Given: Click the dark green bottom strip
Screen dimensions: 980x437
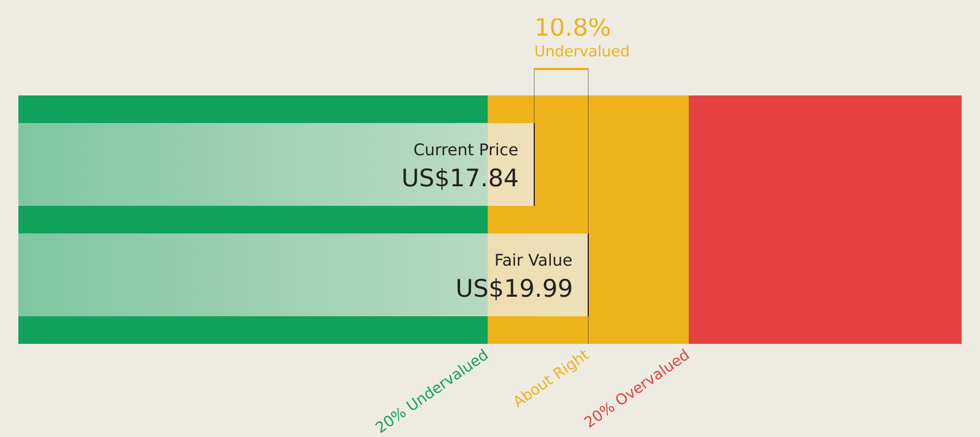Looking at the screenshot, I should tap(253, 330).
